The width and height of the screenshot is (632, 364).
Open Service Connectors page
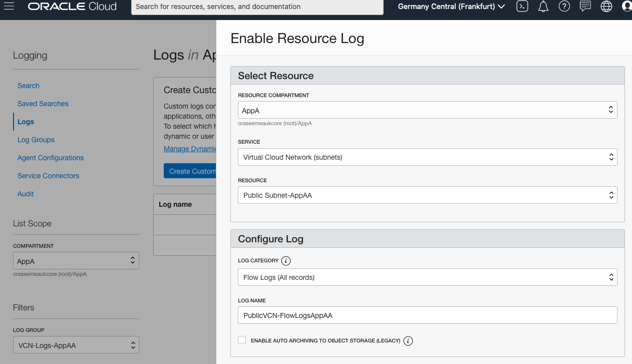pyautogui.click(x=49, y=176)
